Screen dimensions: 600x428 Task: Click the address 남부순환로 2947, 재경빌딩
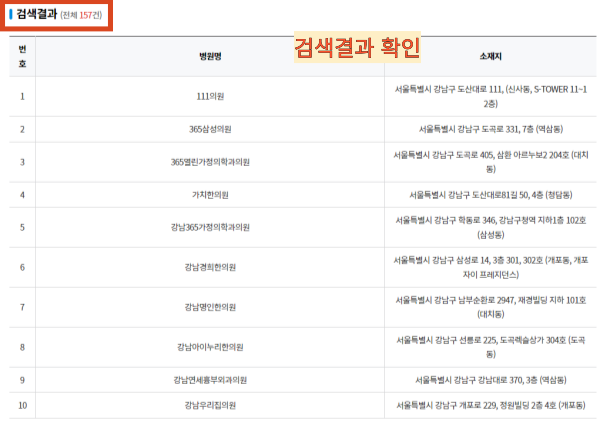point(491,307)
